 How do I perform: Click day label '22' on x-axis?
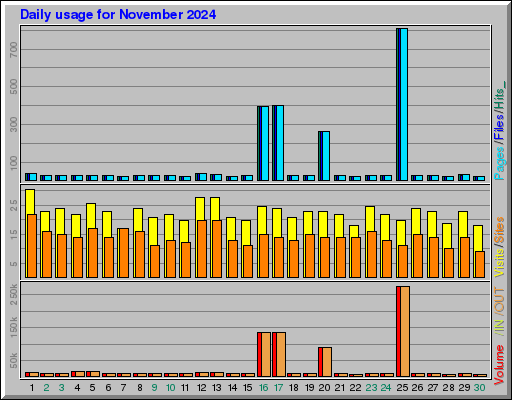point(355,388)
